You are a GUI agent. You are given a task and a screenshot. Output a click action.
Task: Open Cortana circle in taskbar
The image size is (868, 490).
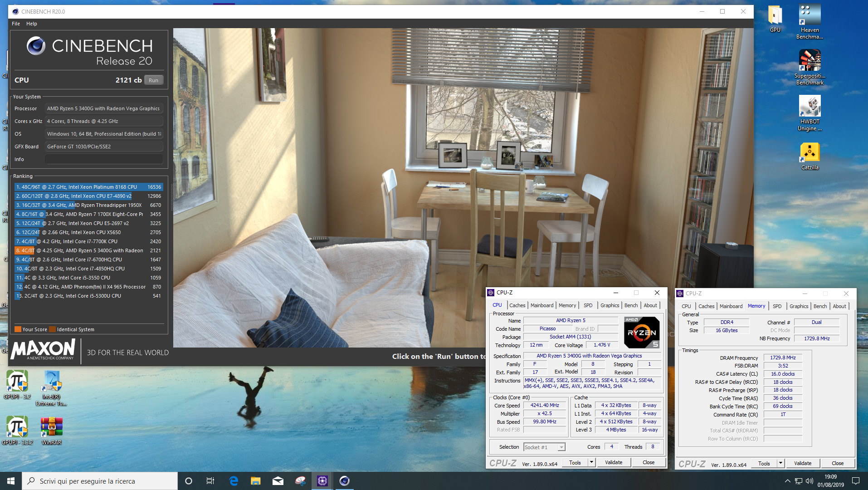click(189, 481)
